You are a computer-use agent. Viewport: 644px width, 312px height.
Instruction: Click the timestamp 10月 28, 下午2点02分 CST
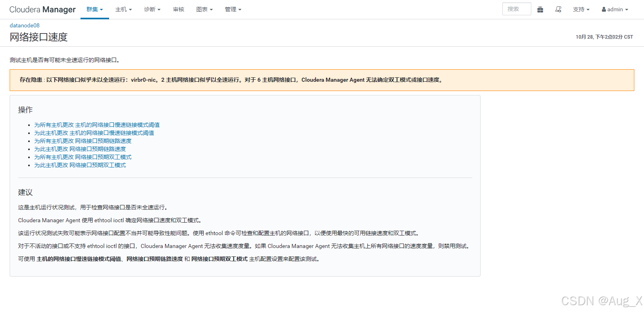pos(604,37)
